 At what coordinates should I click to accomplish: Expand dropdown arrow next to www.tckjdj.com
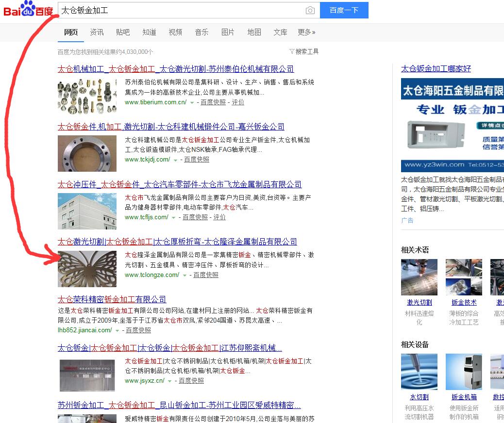pos(175,160)
